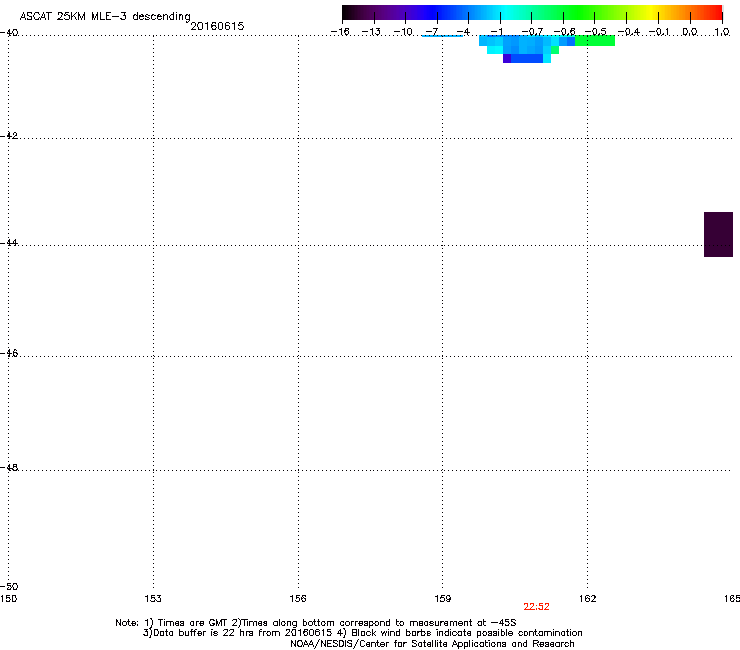Viewport: 740px width, 650px height.
Task: Click the dark purple data block near 165 longitude
Action: pyautogui.click(x=718, y=234)
